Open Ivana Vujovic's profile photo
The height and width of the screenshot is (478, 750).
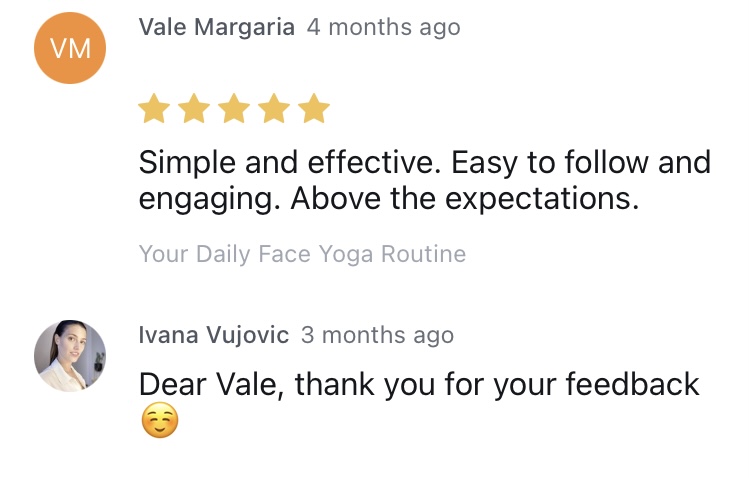coord(70,356)
